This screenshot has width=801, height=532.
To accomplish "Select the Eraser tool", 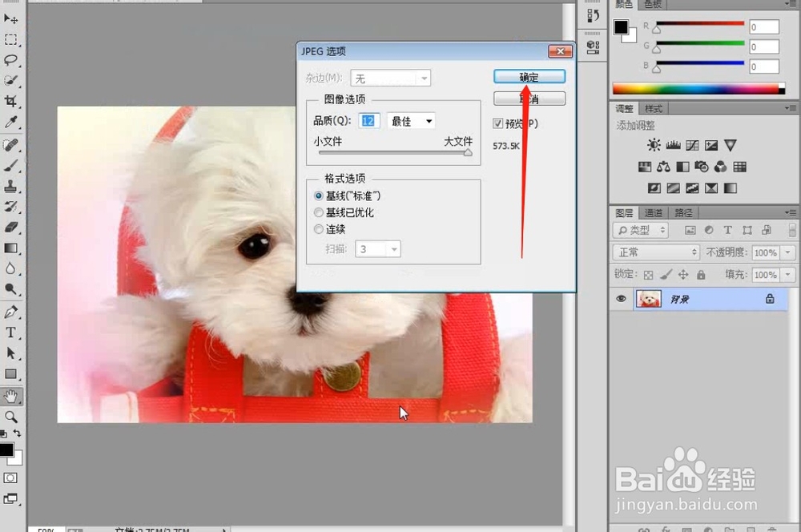I will tap(10, 228).
